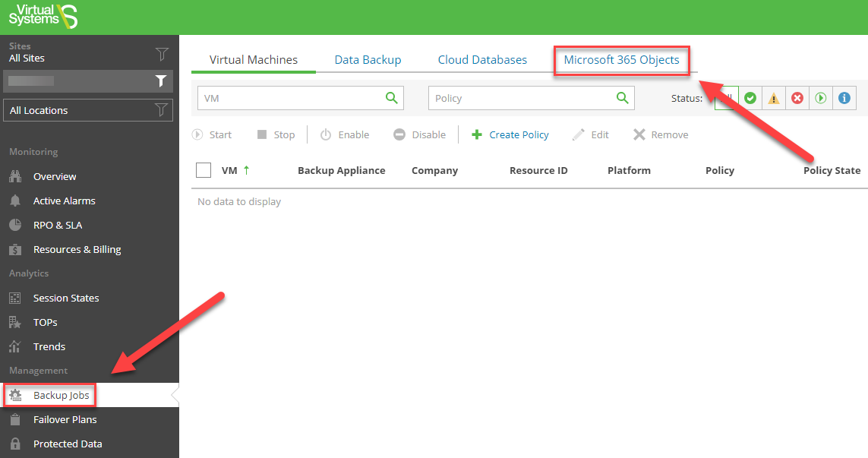Open the All Locations filter dropdown
Image resolution: width=868 pixels, height=458 pixels.
coord(88,110)
